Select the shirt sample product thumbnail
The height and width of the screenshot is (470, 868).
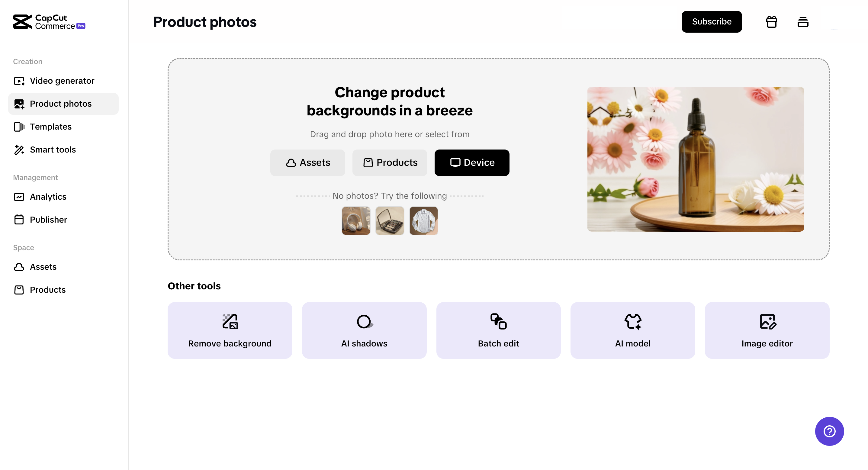click(424, 221)
